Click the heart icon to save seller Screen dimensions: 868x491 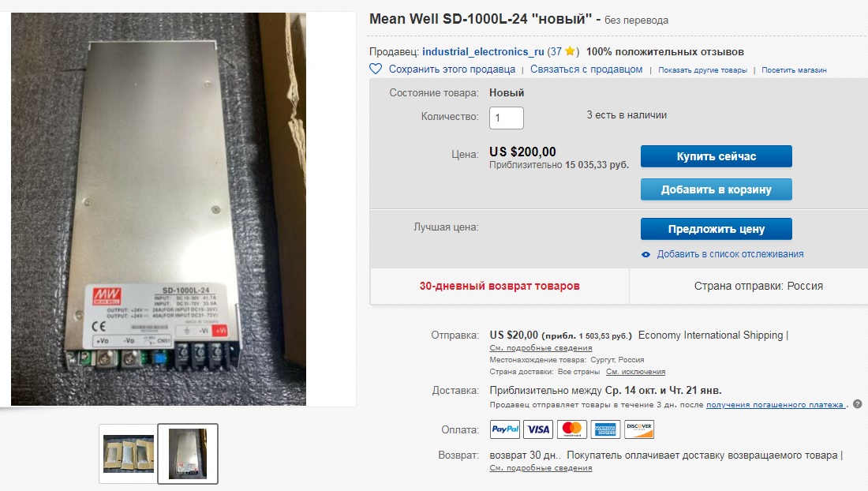[x=376, y=69]
